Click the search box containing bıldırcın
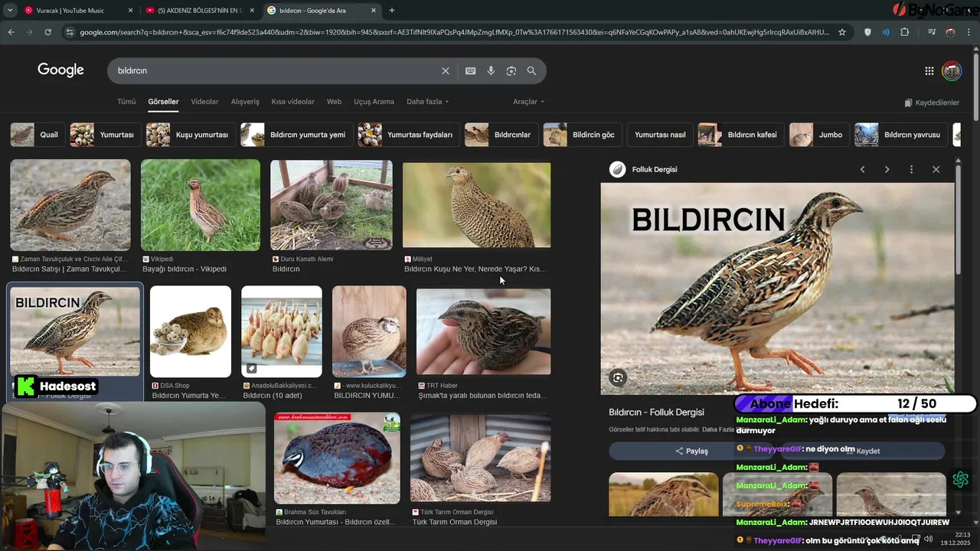 [276, 70]
